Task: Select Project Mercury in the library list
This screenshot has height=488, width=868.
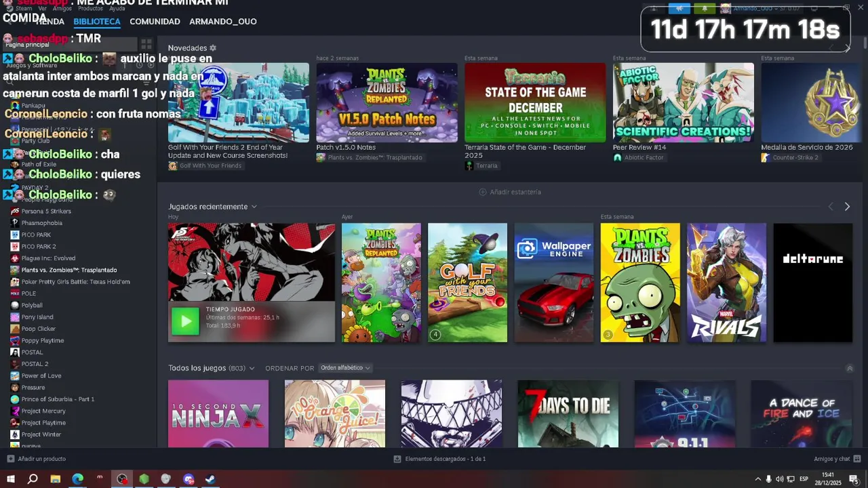Action: (43, 411)
